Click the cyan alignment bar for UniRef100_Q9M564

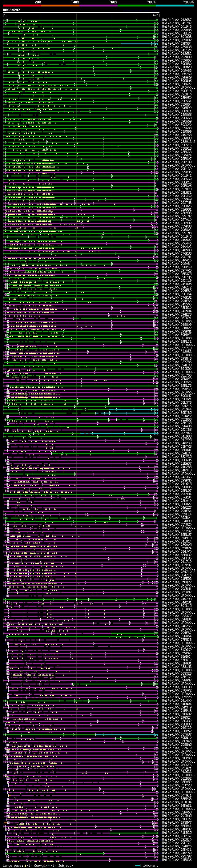click(139, 44)
